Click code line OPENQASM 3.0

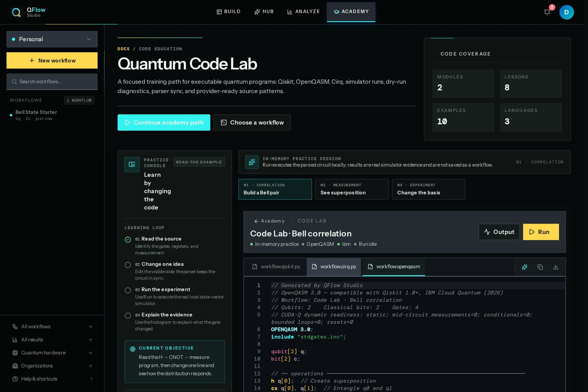(292, 330)
